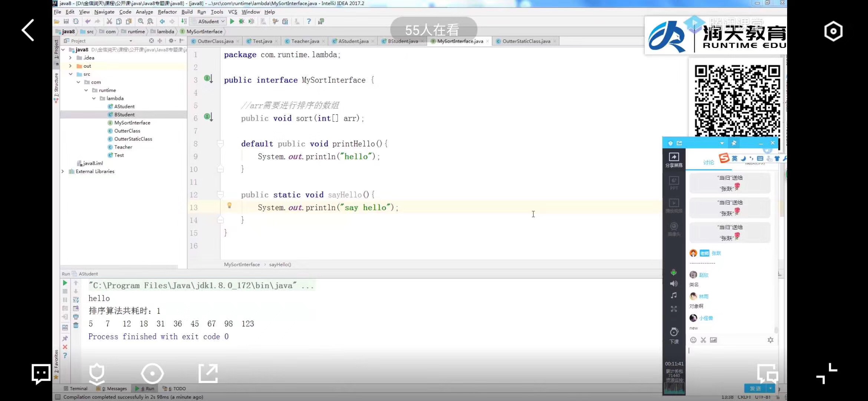
Task: Click the Save All floppy icon
Action: 66,22
